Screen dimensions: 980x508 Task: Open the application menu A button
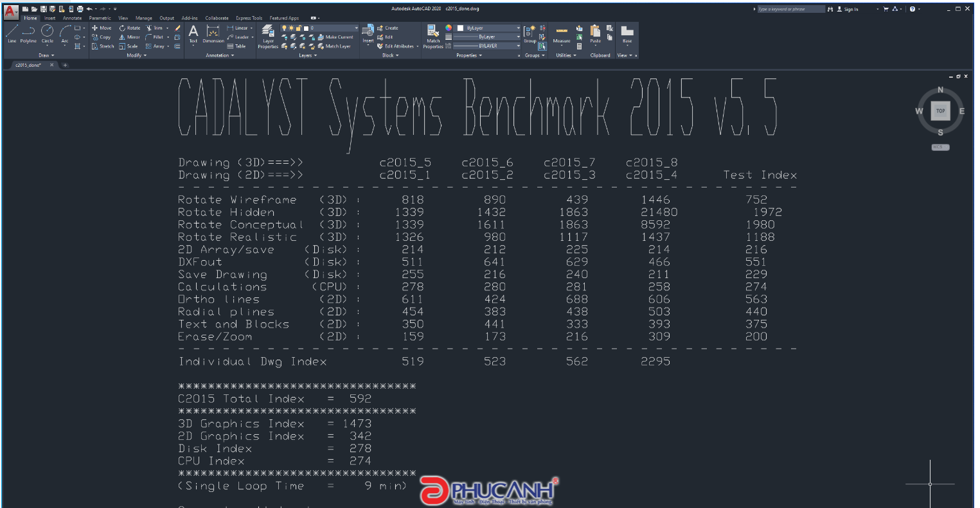10,11
